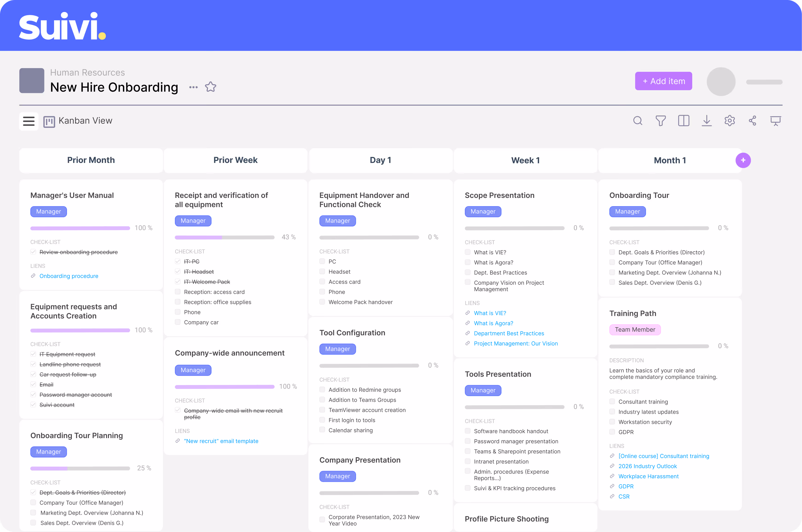Open the board settings gear icon
The image size is (802, 532).
[730, 121]
